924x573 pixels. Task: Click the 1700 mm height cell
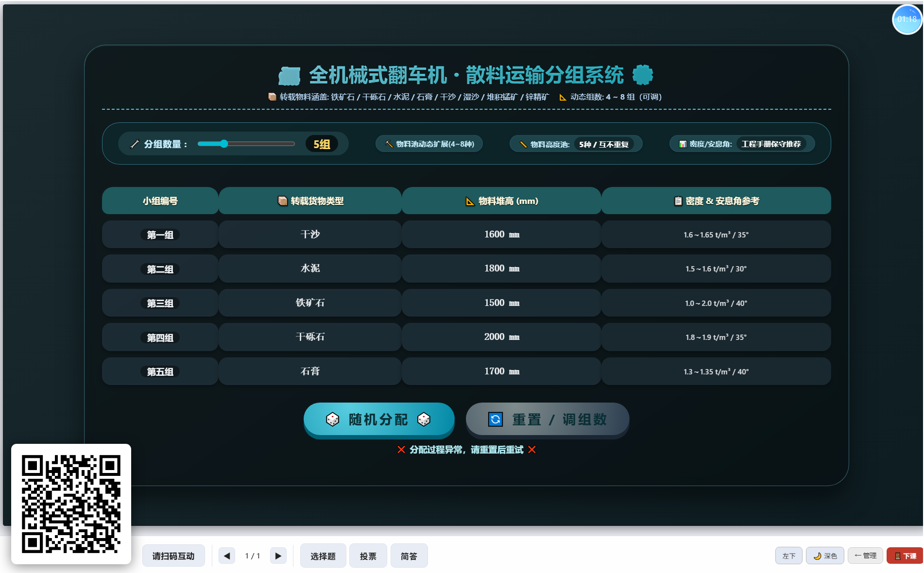pos(501,371)
